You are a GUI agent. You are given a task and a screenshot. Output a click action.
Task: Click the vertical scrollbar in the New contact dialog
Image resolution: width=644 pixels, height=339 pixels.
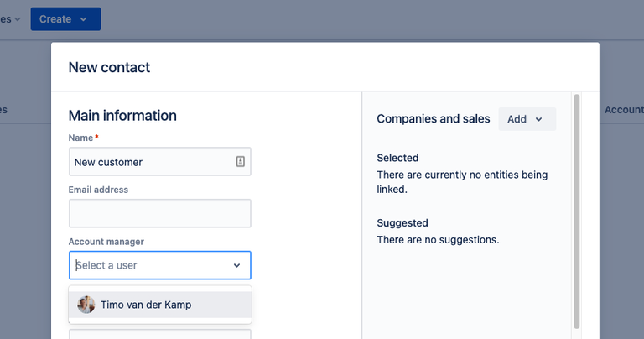pyautogui.click(x=576, y=210)
